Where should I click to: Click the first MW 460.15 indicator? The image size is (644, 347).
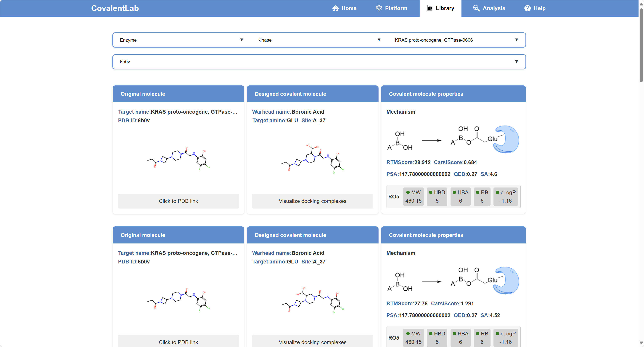coord(413,197)
